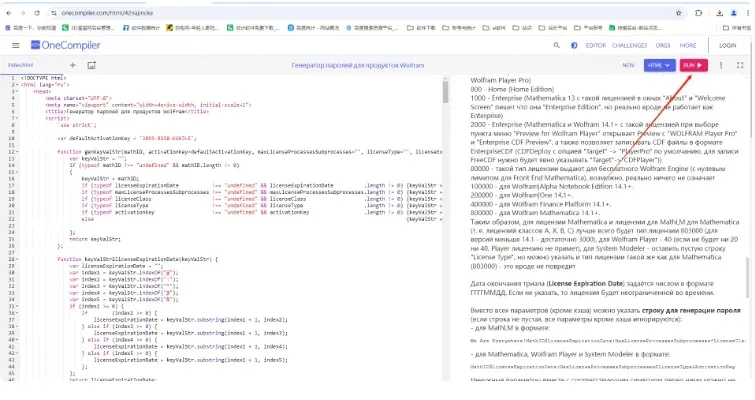Click line number 20 in the gutter
This screenshot has width=755, height=400.
tap(13, 205)
